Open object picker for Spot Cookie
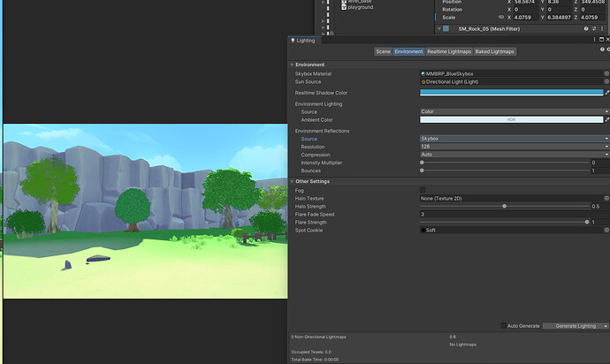 606,231
